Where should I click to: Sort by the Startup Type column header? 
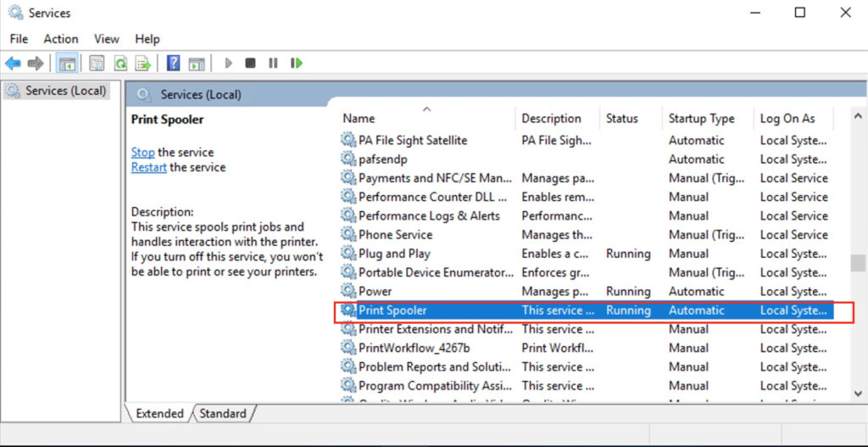[x=701, y=119]
